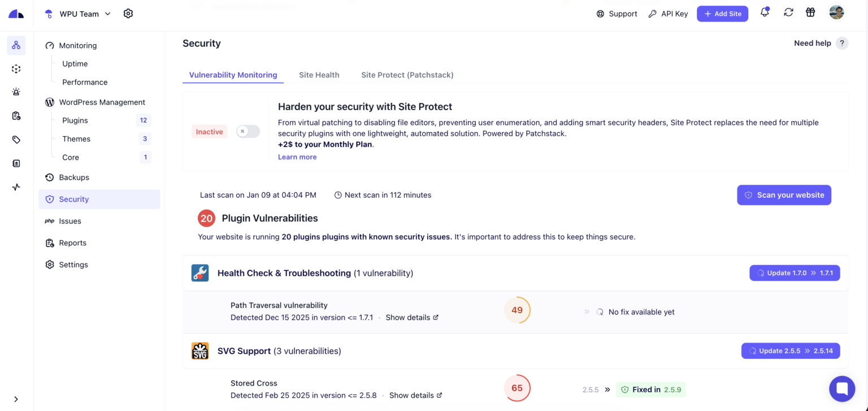Select Performance in the sidebar

[85, 82]
